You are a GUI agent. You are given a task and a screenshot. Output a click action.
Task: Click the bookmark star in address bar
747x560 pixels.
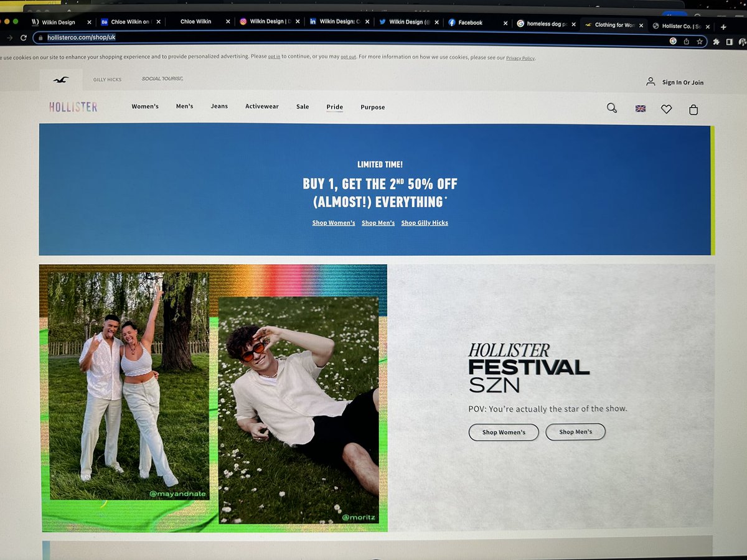click(699, 41)
